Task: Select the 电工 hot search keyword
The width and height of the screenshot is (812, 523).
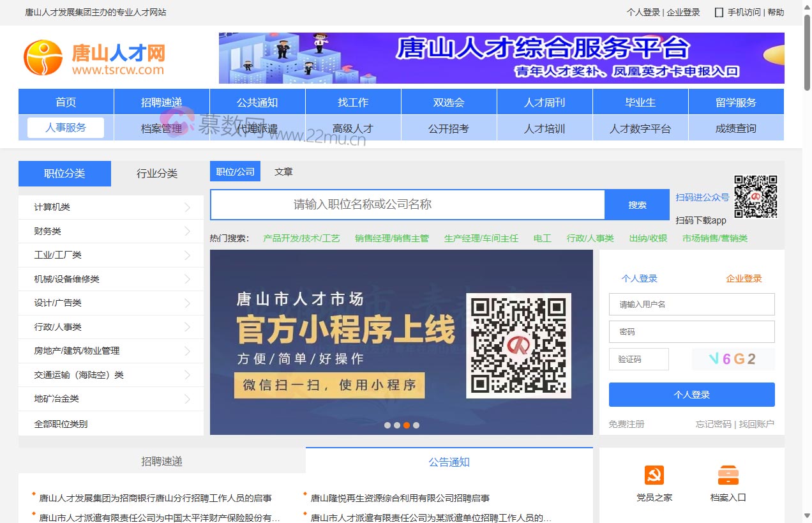Action: coord(541,237)
